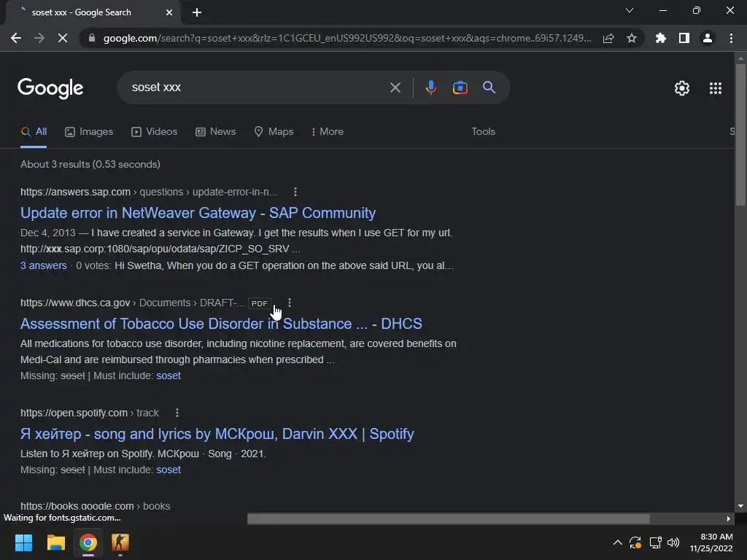This screenshot has height=560, width=747.
Task: Click the PDF label on DHCS result
Action: click(x=259, y=303)
